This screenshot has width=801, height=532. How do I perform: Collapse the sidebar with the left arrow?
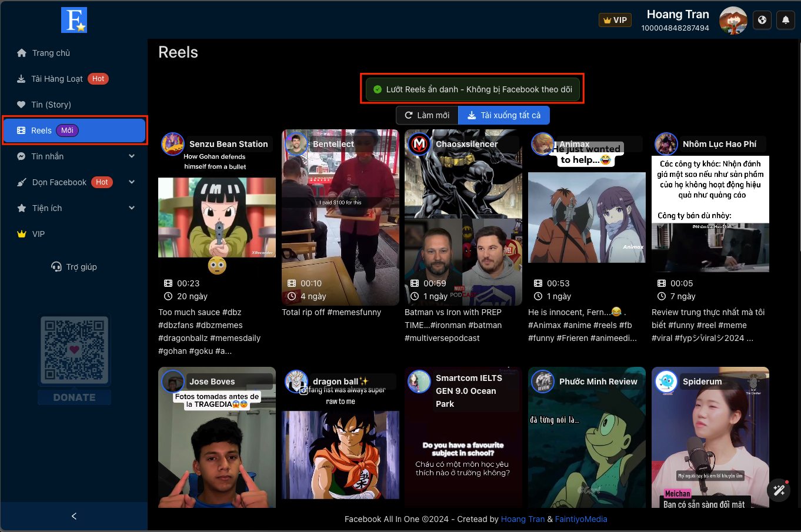coord(74,516)
